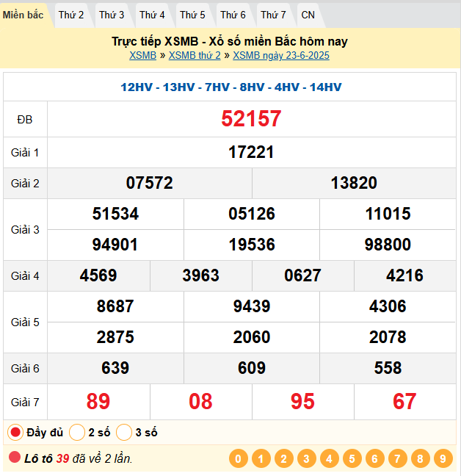Click the Giải 7 number 08
Image resolution: width=461 pixels, height=476 pixels.
(200, 401)
